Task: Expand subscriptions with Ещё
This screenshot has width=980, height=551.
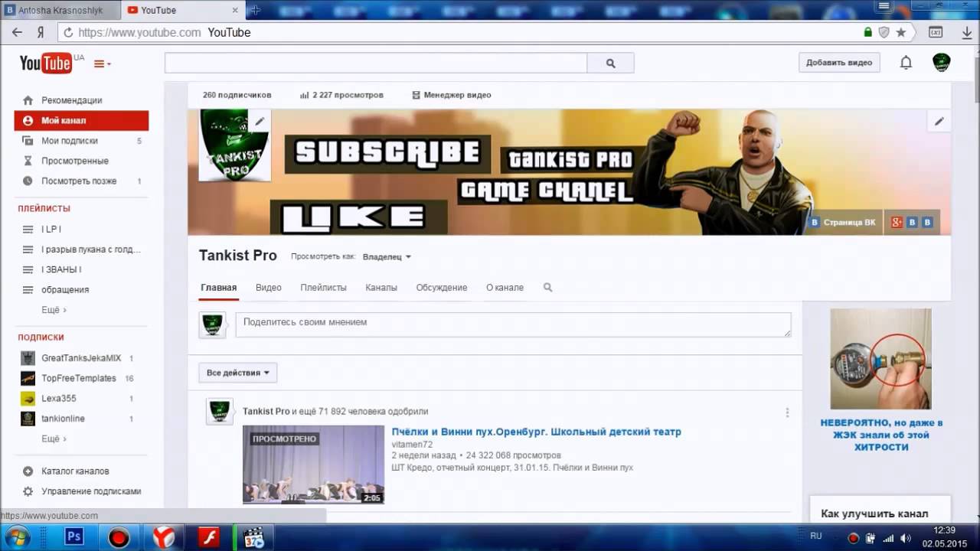Action: pyautogui.click(x=54, y=439)
